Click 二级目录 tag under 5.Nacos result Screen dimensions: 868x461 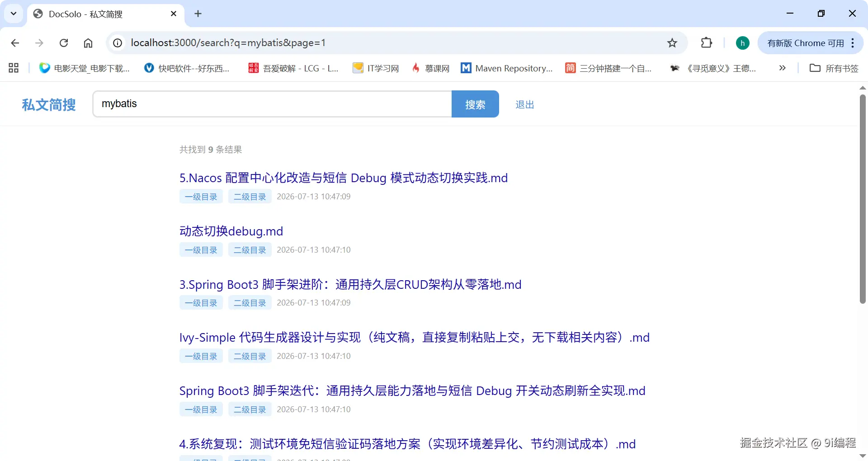[x=250, y=197]
